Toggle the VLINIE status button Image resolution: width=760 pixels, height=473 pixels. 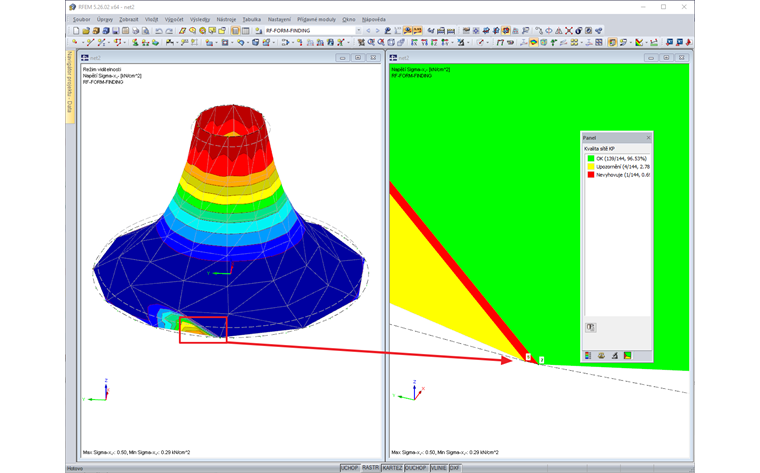coord(439,468)
